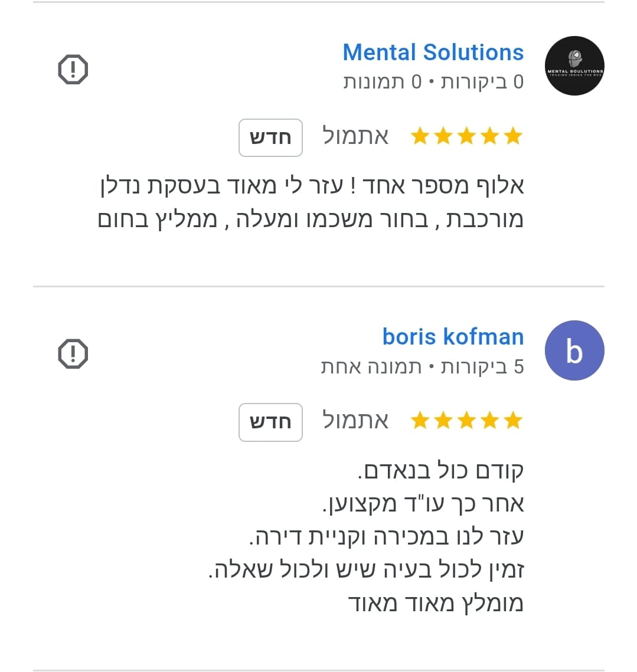The height and width of the screenshot is (672, 637).
Task: Click חדש badge on boris kofman review
Action: tap(270, 422)
